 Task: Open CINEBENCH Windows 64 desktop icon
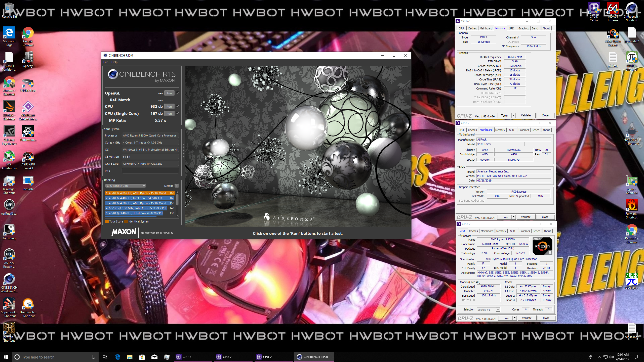[9, 283]
